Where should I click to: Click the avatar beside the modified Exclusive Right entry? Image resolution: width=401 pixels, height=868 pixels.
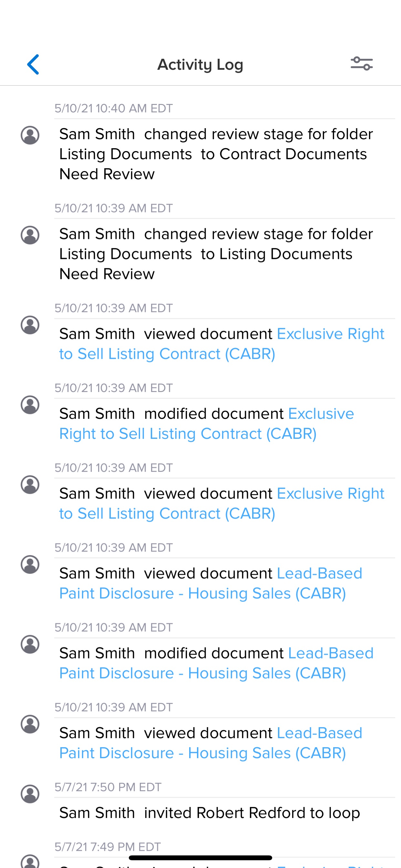click(x=30, y=405)
